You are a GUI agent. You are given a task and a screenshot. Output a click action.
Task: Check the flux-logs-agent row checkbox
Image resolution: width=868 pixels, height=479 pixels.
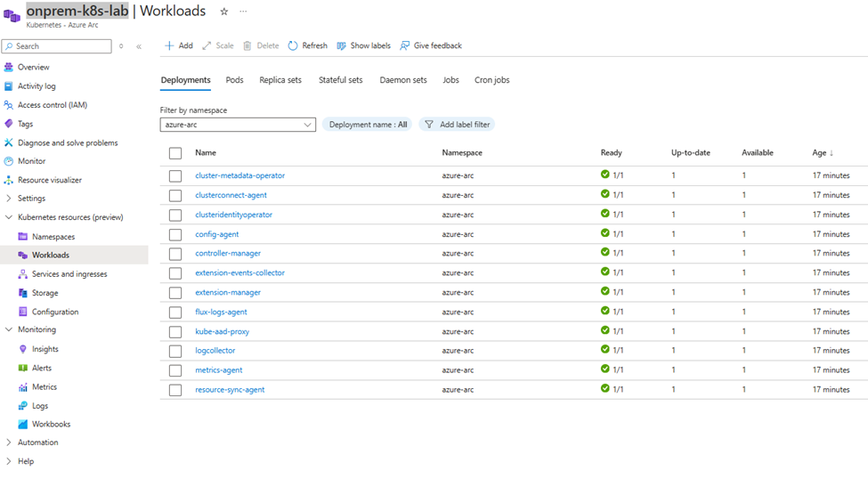[x=175, y=313]
